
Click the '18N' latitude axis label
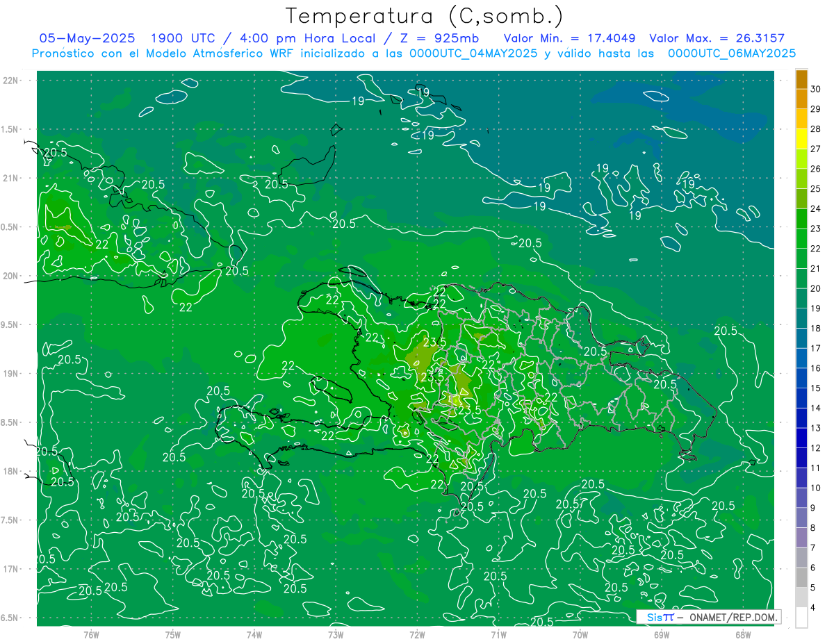[x=10, y=471]
